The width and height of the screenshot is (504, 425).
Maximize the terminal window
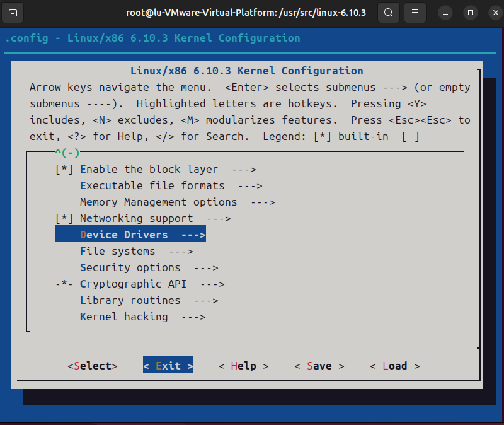point(470,13)
